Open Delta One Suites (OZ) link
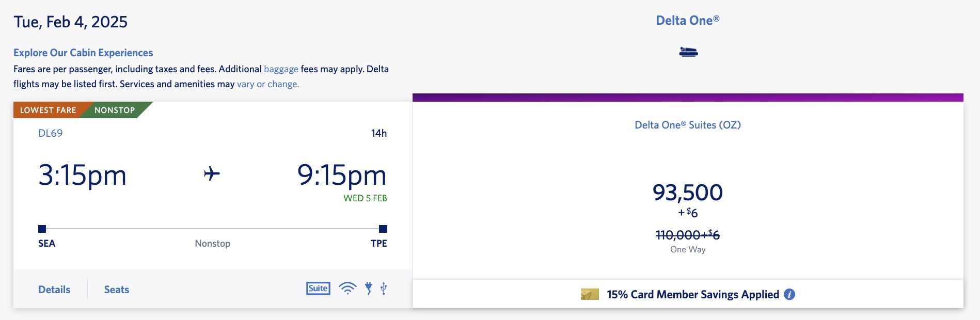Viewport: 980px width, 320px height. tap(688, 125)
